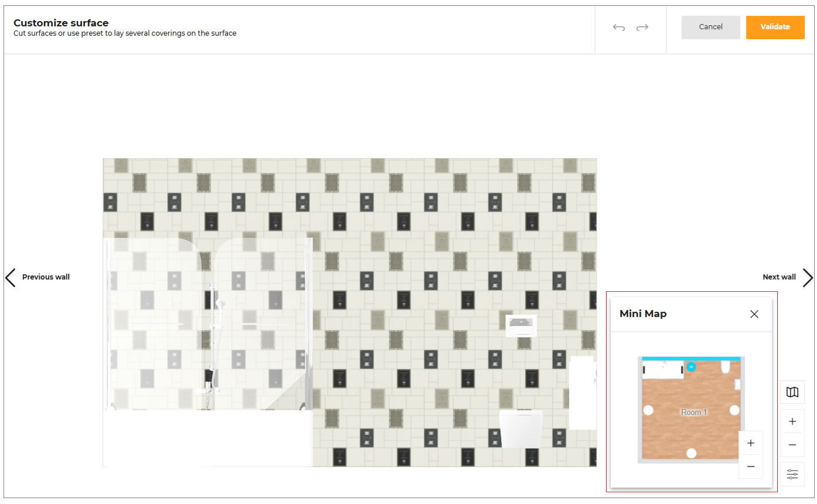Select the bottom wall marker in mini map

[x=692, y=453]
